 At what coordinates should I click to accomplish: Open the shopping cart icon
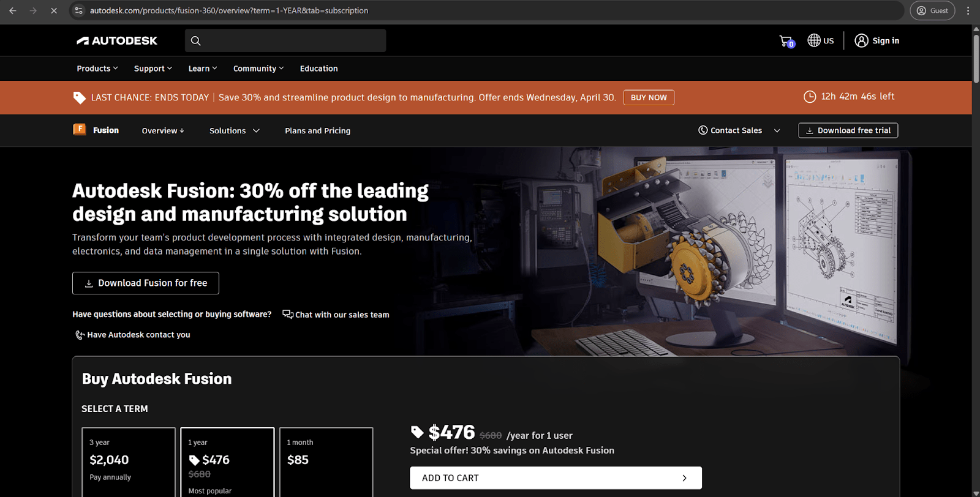tap(786, 41)
